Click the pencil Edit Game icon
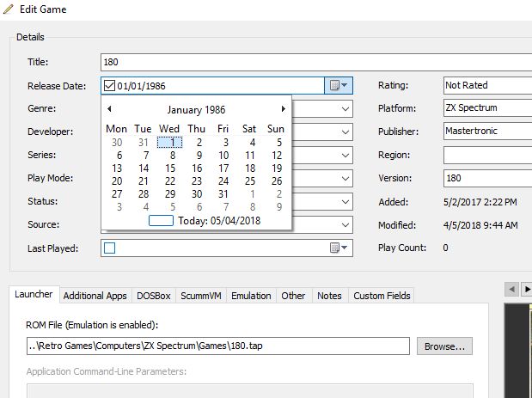The width and height of the screenshot is (532, 398). (x=8, y=9)
